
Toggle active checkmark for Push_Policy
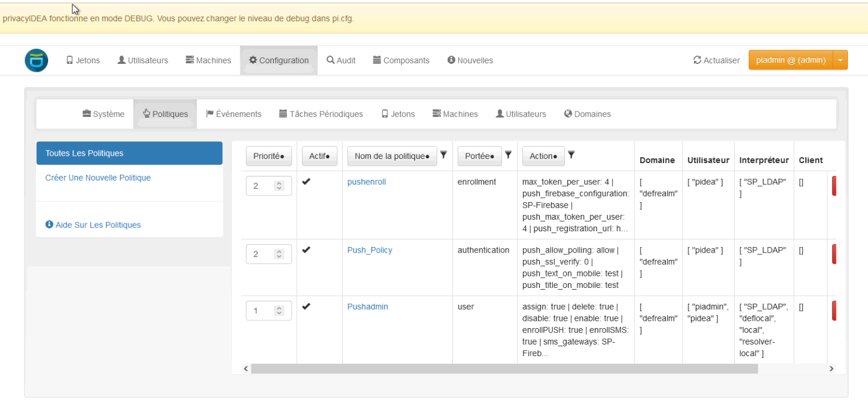point(306,250)
